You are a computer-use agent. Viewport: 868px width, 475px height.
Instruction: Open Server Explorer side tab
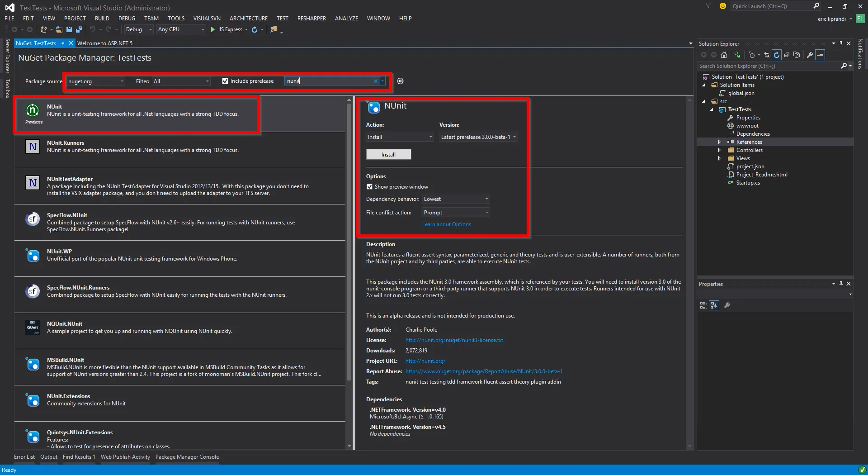click(x=7, y=56)
